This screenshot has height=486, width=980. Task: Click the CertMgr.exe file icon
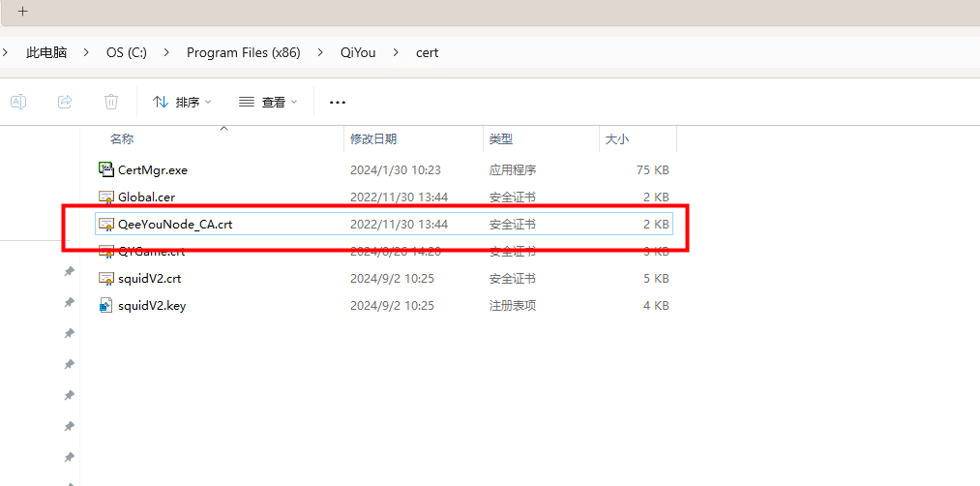coord(106,169)
